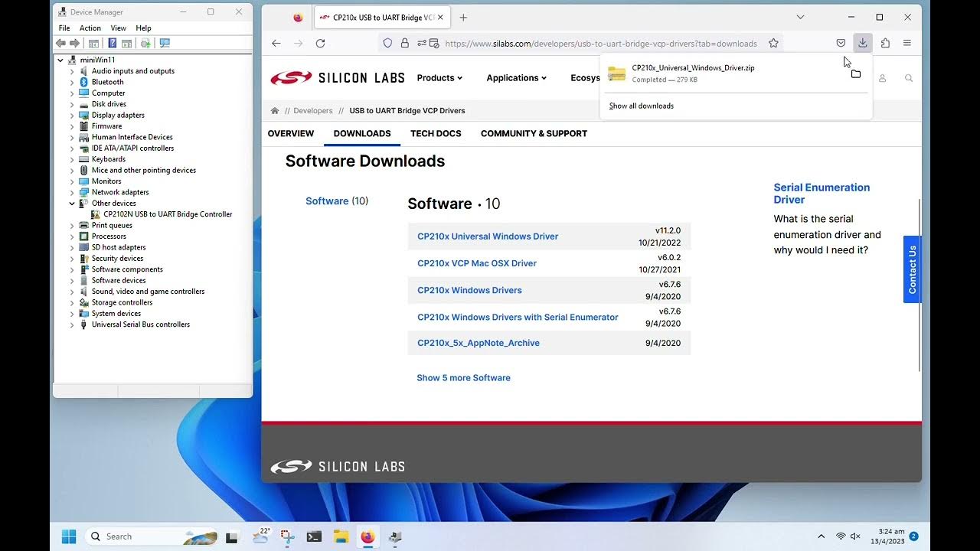Open File Explorer from the taskbar
This screenshot has width=980, height=551.
(x=341, y=536)
